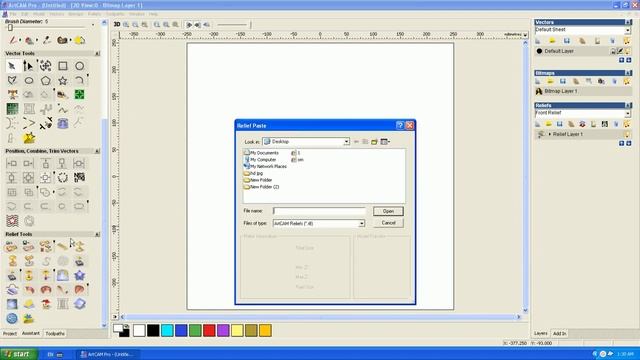This screenshot has width=640, height=360.
Task: Collapse the Vector Tools section
Action: pos(97,53)
